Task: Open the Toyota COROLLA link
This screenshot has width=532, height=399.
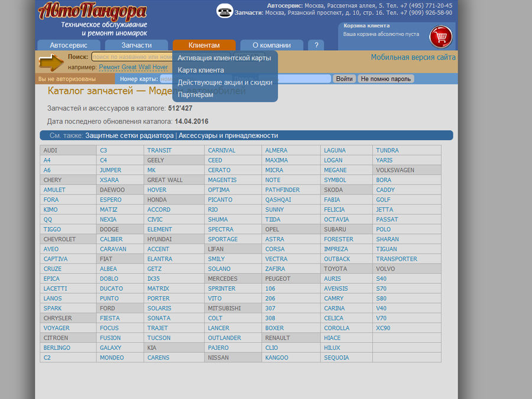Action: [336, 328]
